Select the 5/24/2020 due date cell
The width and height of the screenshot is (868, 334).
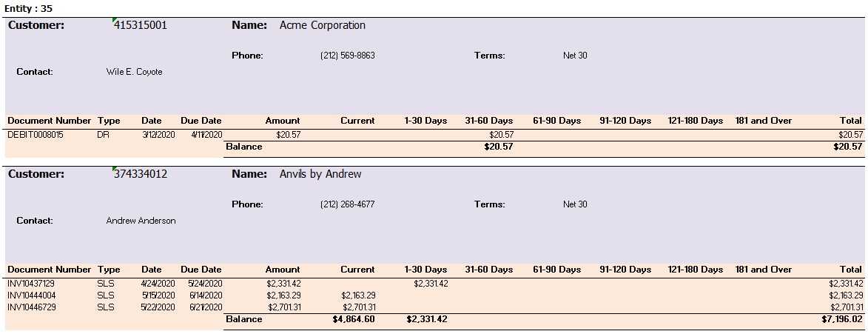pos(206,284)
